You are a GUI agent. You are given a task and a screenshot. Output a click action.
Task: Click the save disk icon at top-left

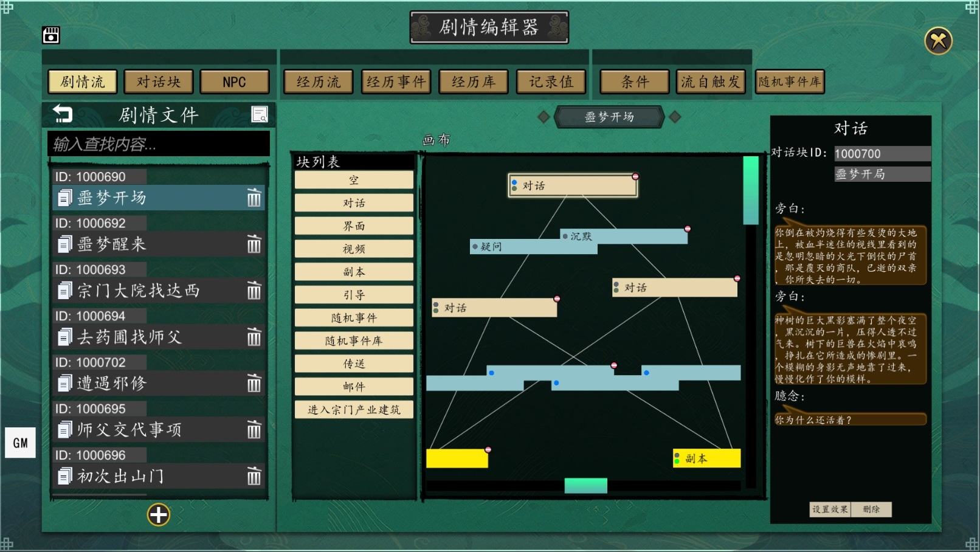51,35
